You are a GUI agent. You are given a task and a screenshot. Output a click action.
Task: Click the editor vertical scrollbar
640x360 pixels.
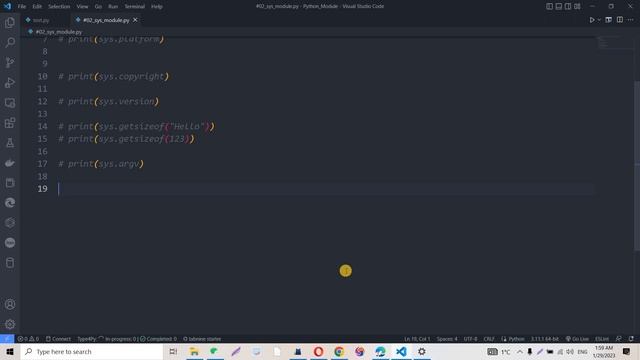click(x=637, y=165)
